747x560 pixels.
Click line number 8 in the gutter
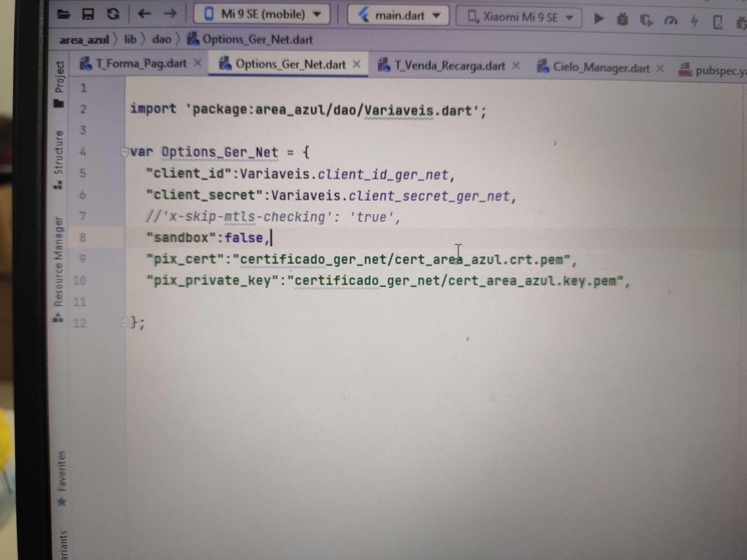(x=83, y=238)
